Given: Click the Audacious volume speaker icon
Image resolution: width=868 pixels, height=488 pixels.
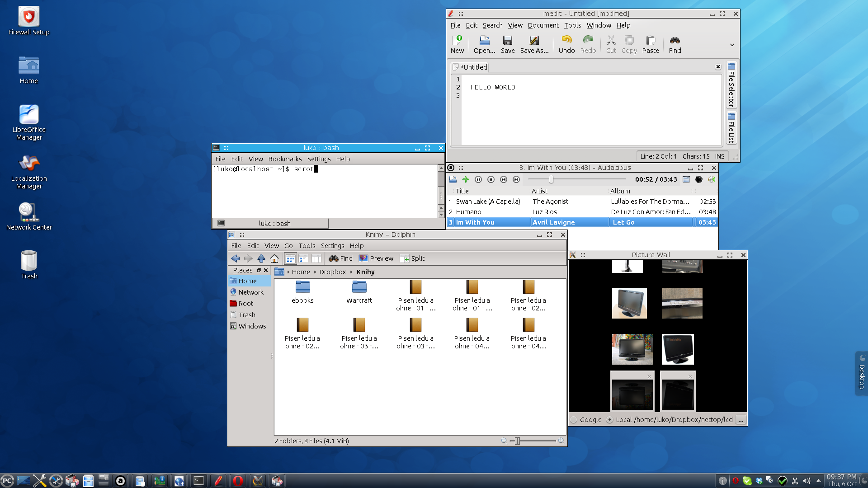Looking at the screenshot, I should click(711, 179).
